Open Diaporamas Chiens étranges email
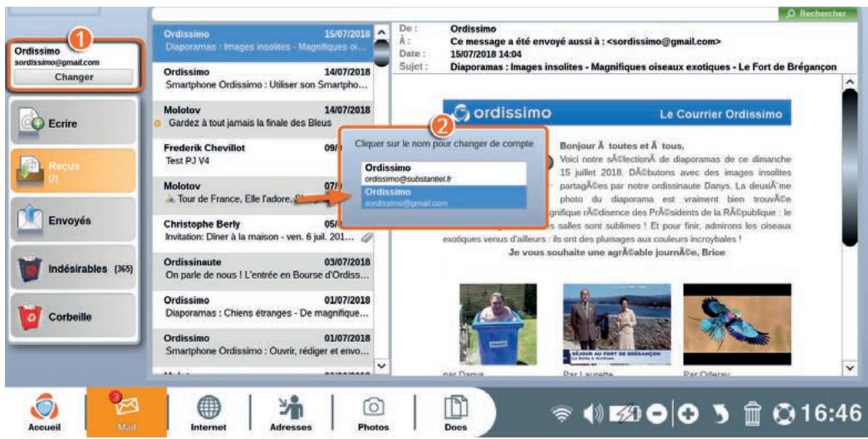The image size is (868, 439). coord(263,307)
